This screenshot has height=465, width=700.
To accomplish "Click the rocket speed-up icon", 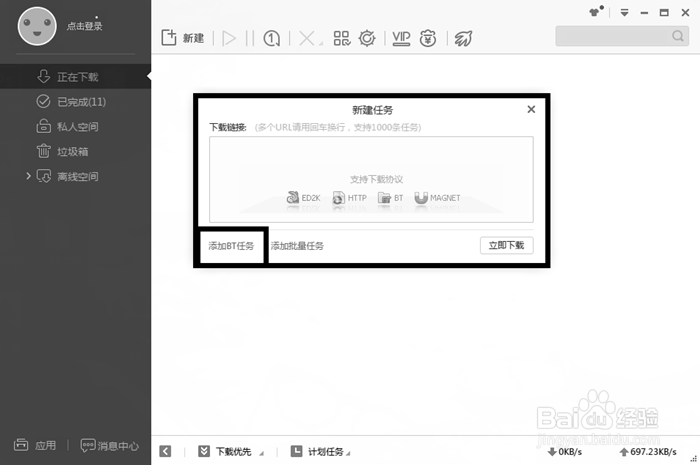I will (463, 38).
